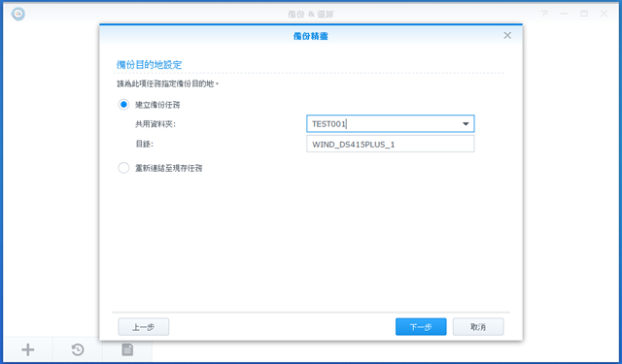
Task: Click the 目錄 label
Action: [145, 144]
